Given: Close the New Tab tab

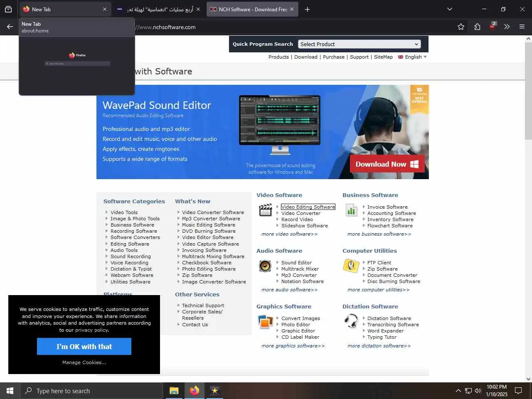Looking at the screenshot, I should [x=104, y=9].
